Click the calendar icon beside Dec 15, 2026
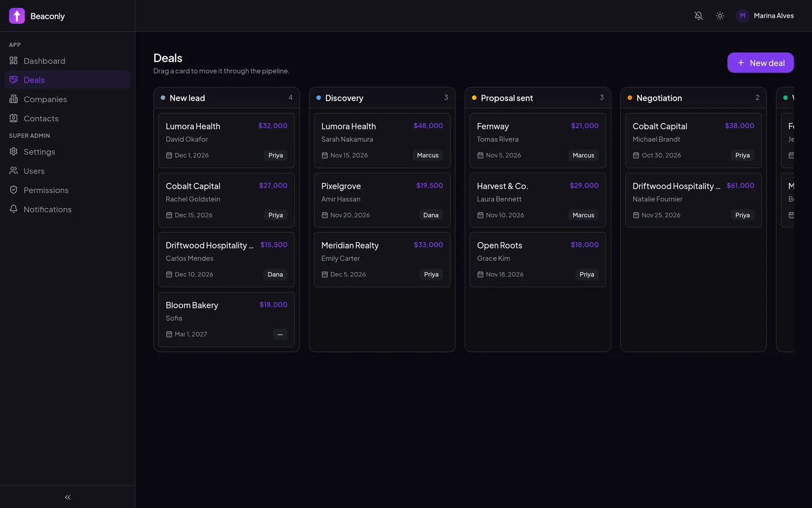Image resolution: width=812 pixels, height=508 pixels. pos(169,215)
